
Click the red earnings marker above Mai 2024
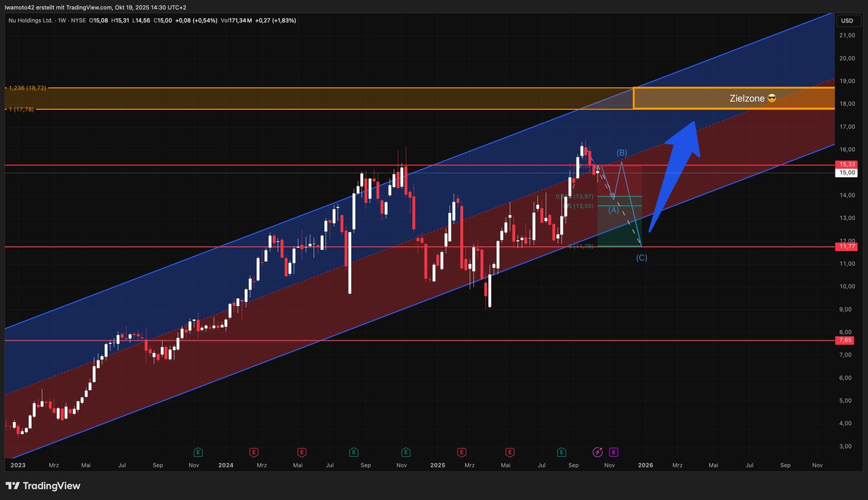tap(302, 452)
